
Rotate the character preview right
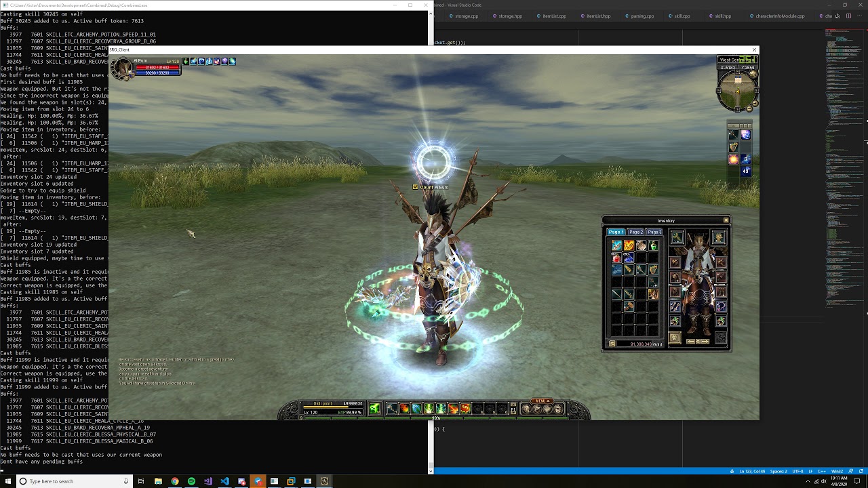705,342
